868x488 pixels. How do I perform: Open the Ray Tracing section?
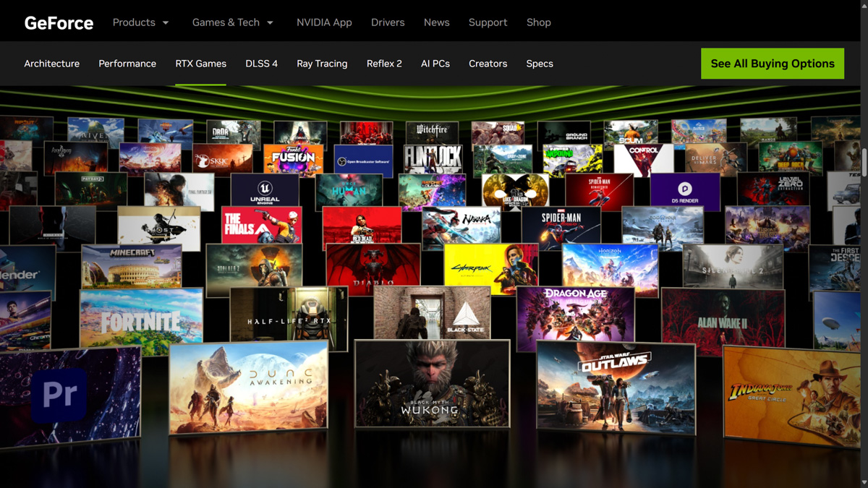click(x=322, y=64)
